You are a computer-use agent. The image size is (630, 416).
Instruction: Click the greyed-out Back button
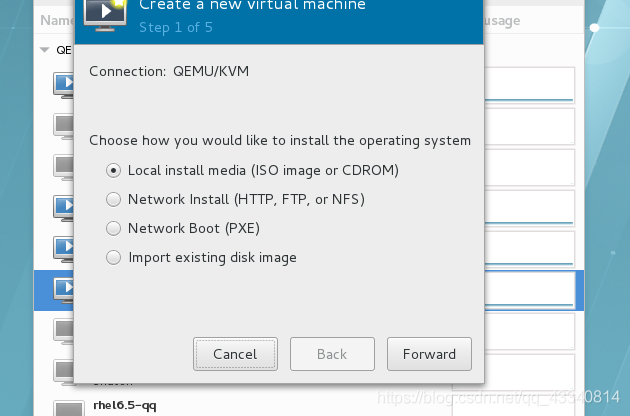tap(332, 354)
